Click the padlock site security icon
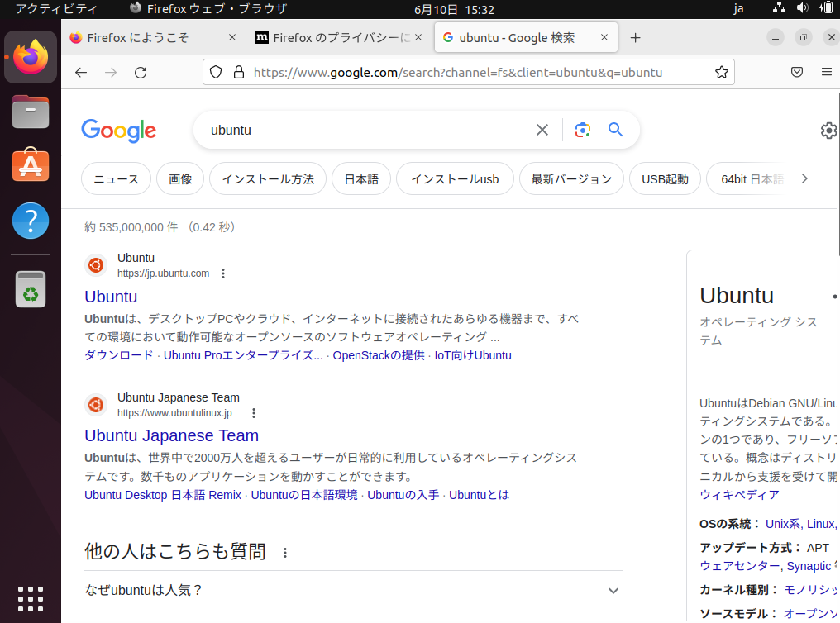Image resolution: width=840 pixels, height=623 pixels. coord(239,72)
